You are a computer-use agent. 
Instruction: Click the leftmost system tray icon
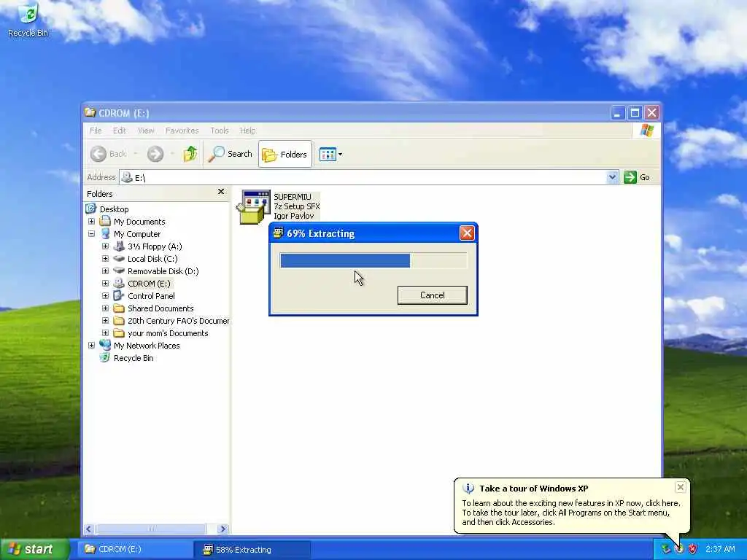(x=666, y=550)
